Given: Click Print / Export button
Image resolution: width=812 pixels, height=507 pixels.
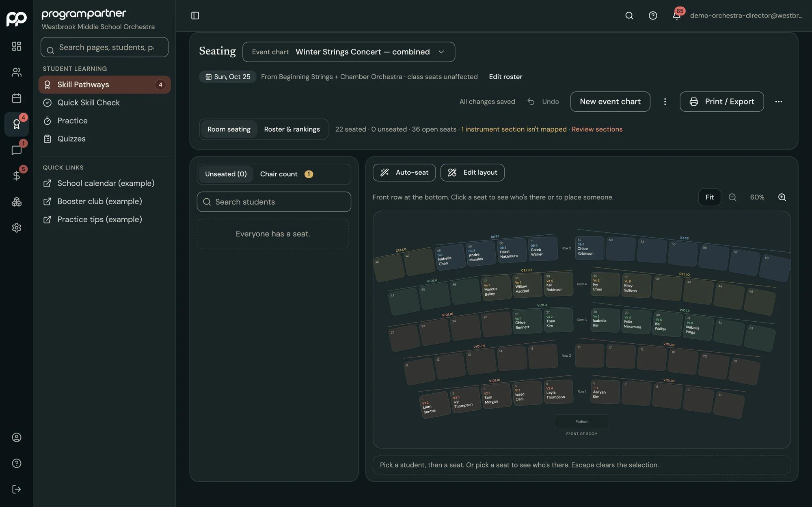Looking at the screenshot, I should [x=721, y=102].
